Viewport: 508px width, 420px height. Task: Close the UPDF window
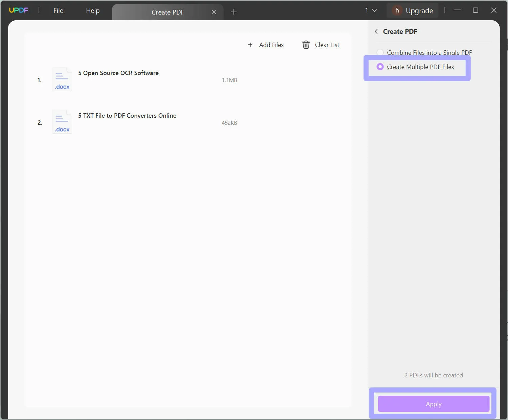pyautogui.click(x=494, y=10)
